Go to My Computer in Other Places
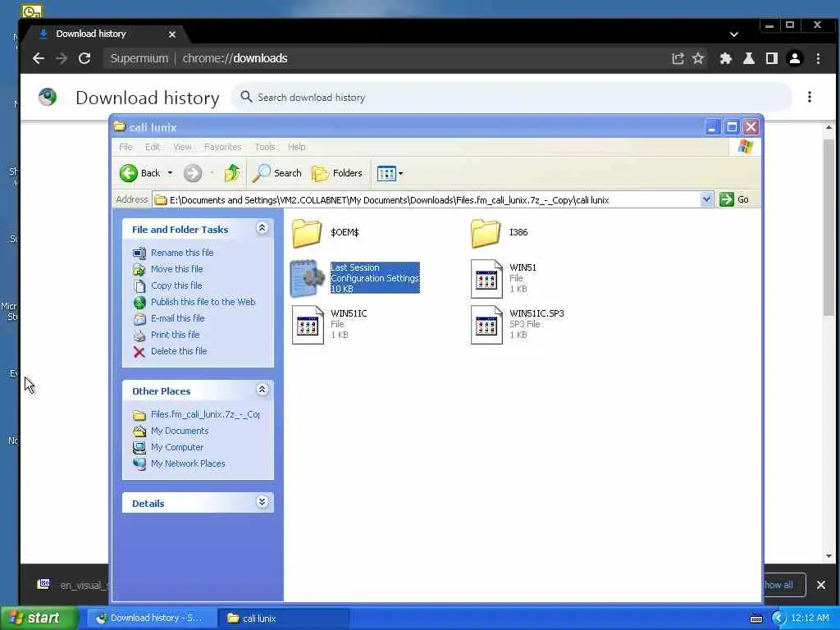 click(177, 447)
